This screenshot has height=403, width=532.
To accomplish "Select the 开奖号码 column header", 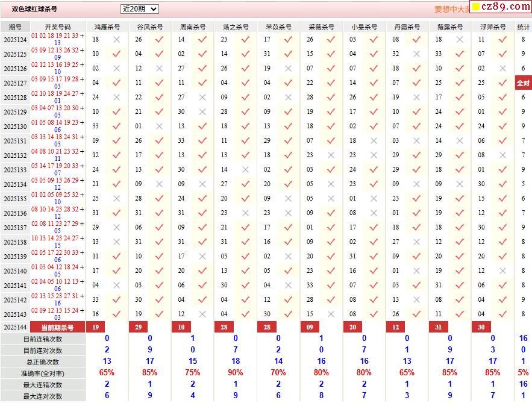I will click(57, 27).
